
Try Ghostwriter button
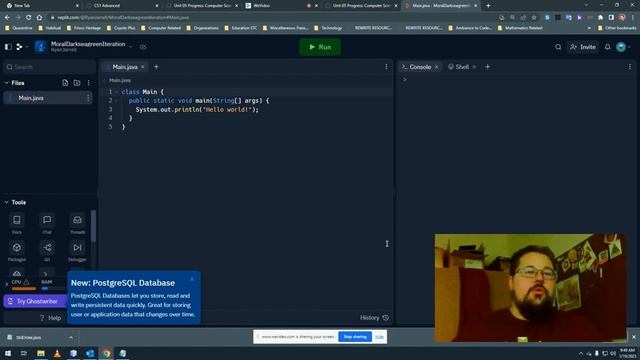(35, 301)
